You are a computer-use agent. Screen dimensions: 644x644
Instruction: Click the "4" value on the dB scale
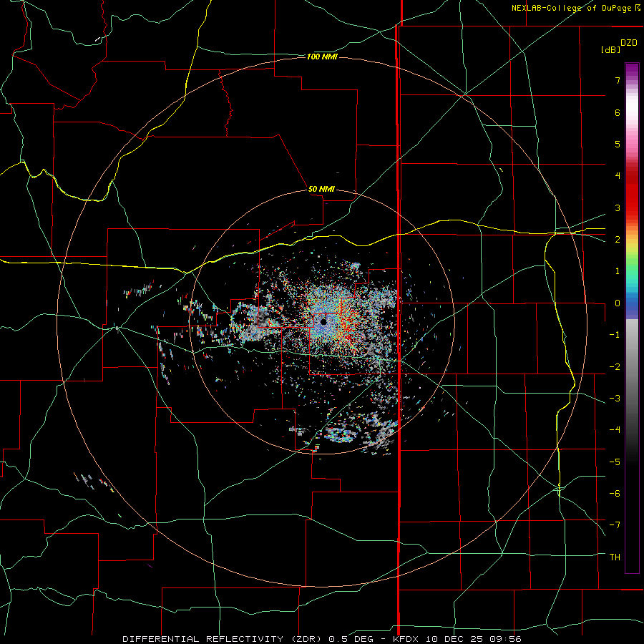pos(618,176)
